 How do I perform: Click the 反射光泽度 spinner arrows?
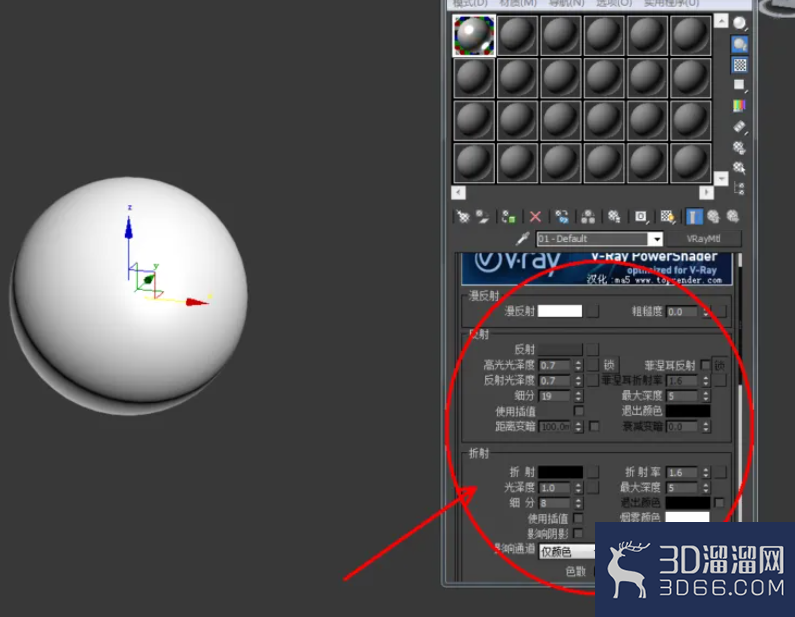click(578, 380)
